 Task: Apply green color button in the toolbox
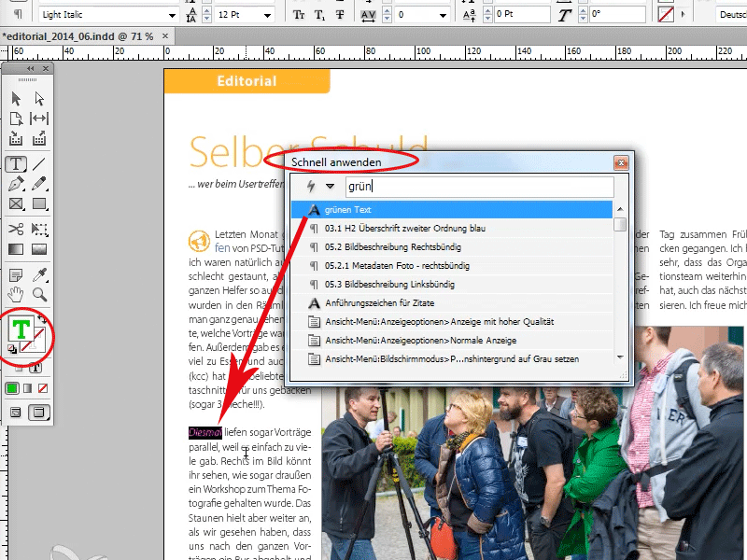[12, 388]
